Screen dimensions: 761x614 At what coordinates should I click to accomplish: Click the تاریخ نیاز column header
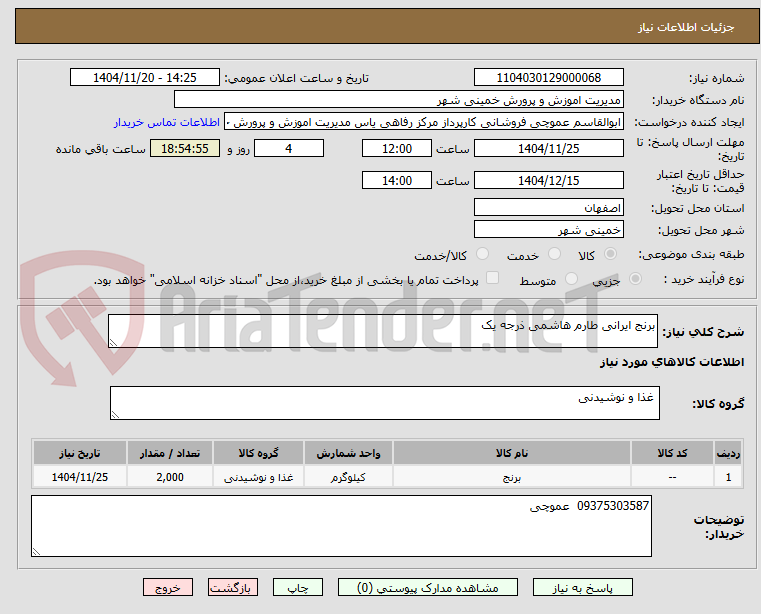point(80,453)
